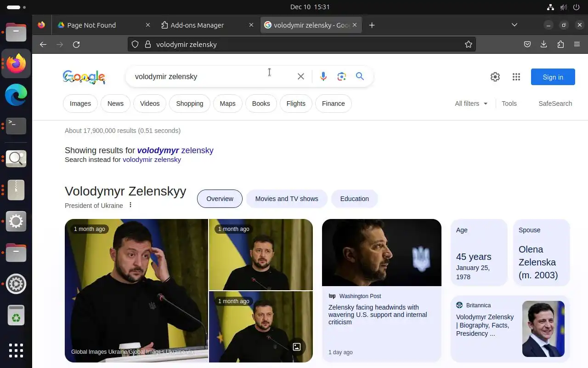Image resolution: width=588 pixels, height=368 pixels.
Task: Filter results by Finance
Action: (334, 103)
